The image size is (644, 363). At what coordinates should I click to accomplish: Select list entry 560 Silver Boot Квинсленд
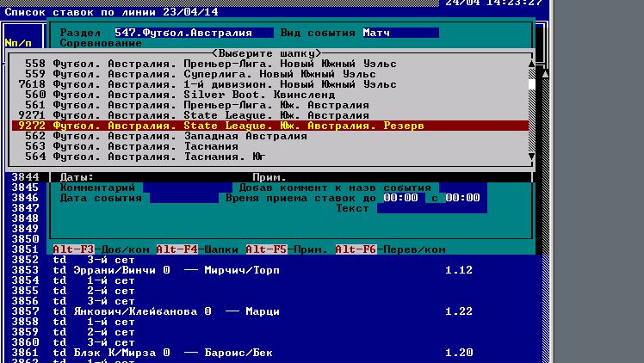pos(269,95)
